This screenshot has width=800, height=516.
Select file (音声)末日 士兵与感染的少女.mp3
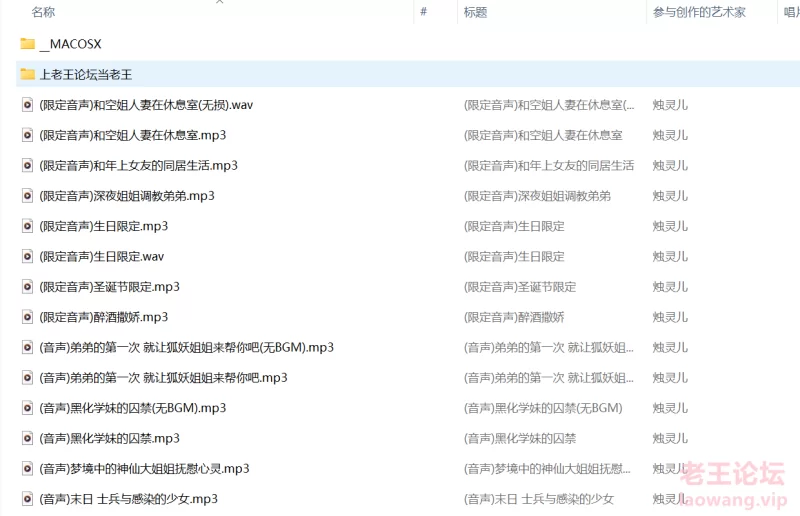[x=129, y=499]
